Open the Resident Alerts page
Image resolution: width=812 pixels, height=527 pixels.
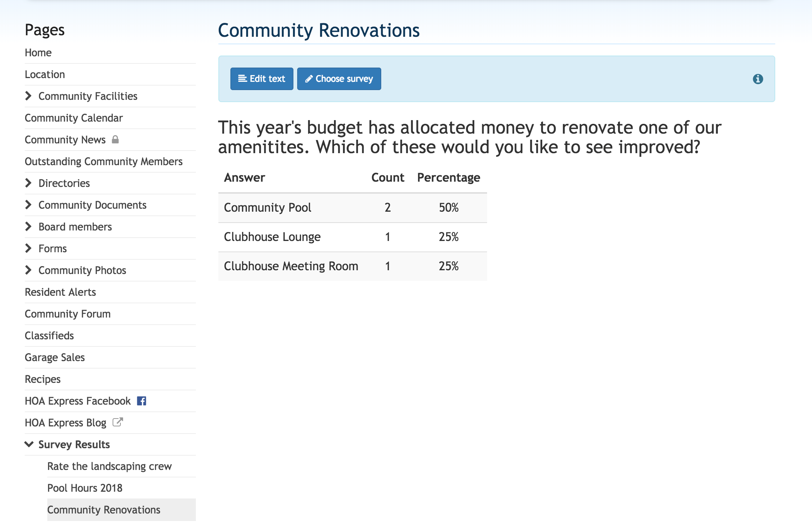coord(60,292)
